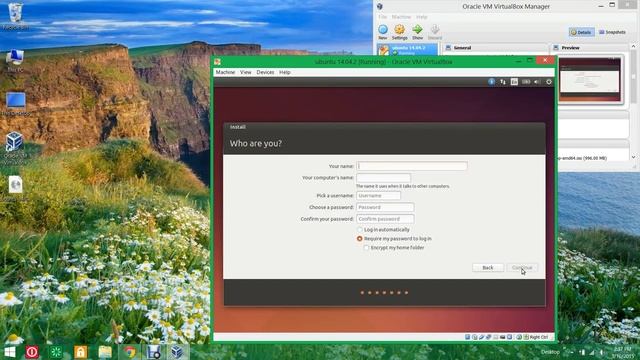
Task: Click the optical disk icon in VM status bar
Action: (474, 337)
